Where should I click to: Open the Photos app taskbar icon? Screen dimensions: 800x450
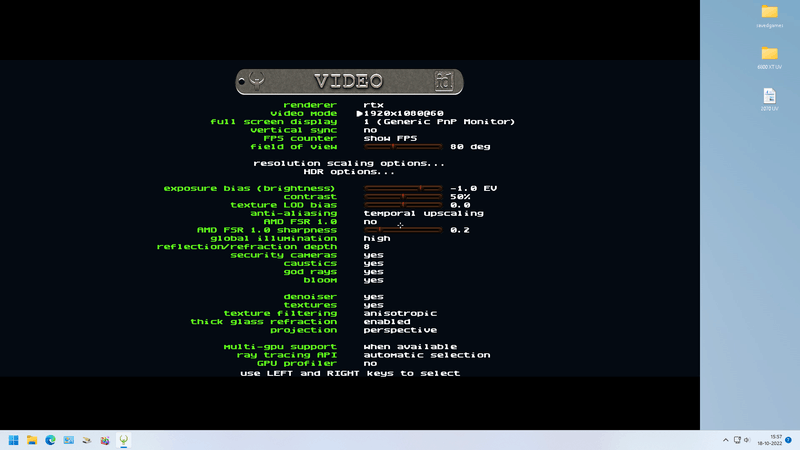[x=68, y=440]
